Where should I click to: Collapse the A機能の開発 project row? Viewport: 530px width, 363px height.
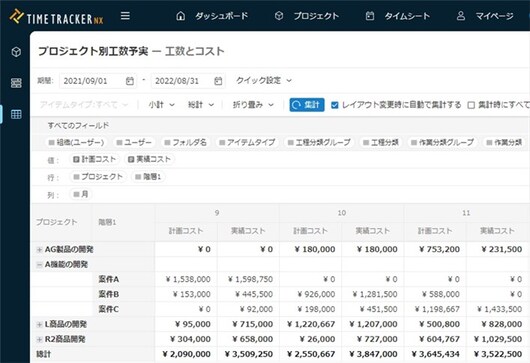click(x=40, y=265)
